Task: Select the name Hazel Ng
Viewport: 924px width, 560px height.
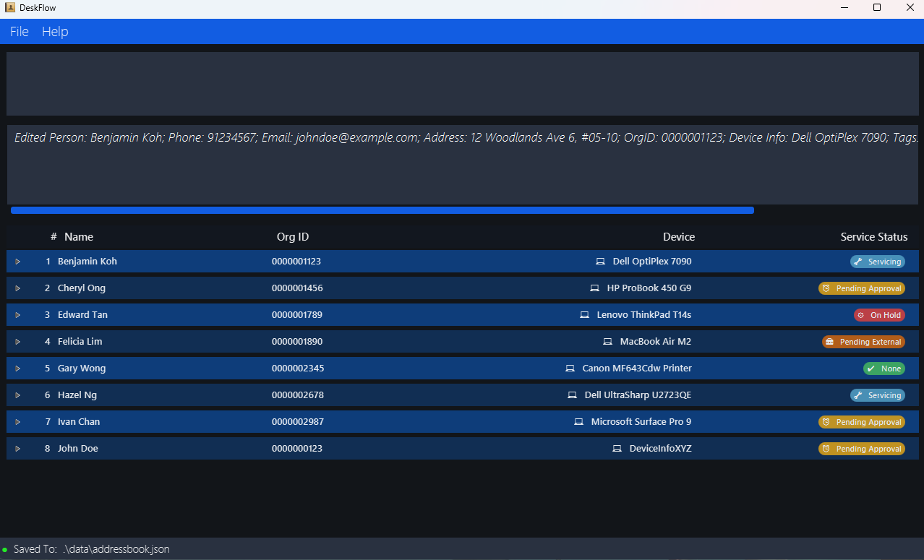Action: coord(77,395)
